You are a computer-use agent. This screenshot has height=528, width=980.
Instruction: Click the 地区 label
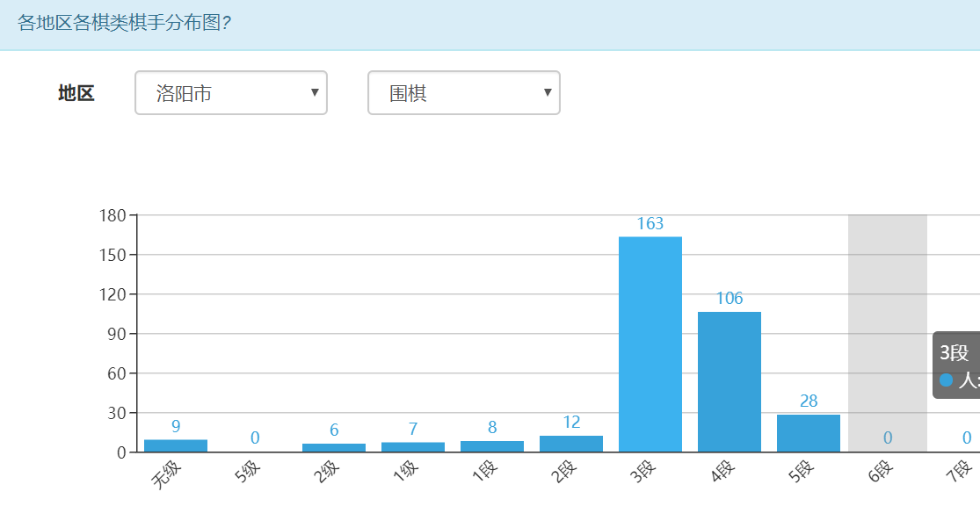click(x=76, y=93)
